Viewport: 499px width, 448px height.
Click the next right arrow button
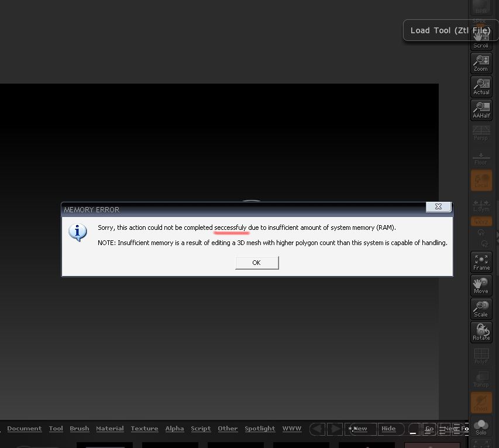pyautogui.click(x=335, y=429)
